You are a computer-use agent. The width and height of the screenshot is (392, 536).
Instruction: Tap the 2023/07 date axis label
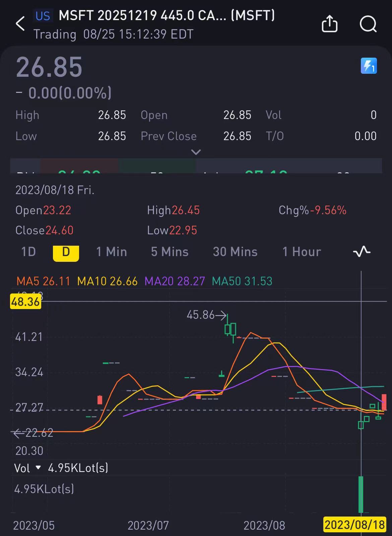[x=148, y=525]
